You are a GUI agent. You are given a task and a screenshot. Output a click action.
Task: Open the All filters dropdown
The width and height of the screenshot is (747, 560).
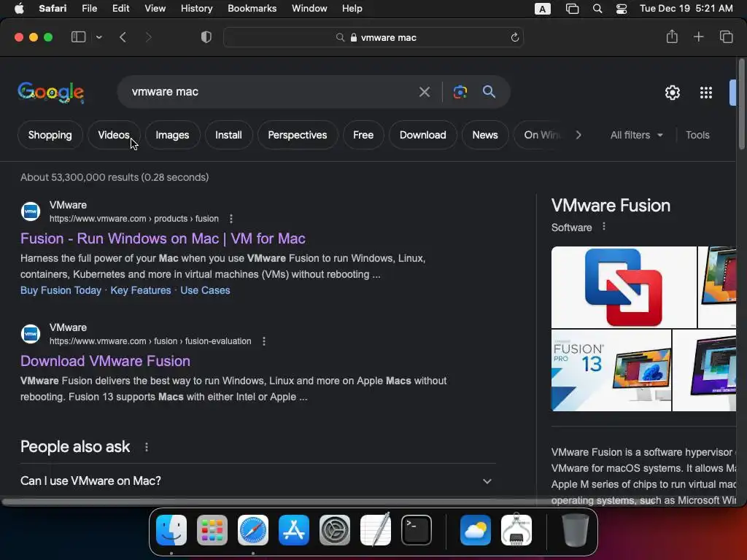(636, 135)
